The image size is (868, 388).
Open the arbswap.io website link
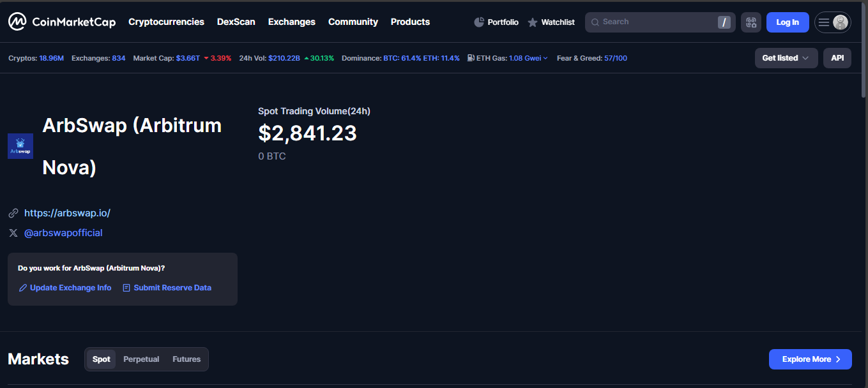click(67, 213)
